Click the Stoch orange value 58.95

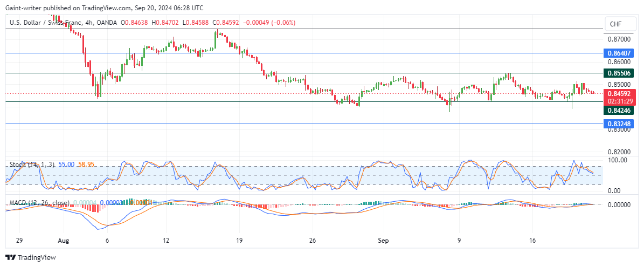pos(86,165)
